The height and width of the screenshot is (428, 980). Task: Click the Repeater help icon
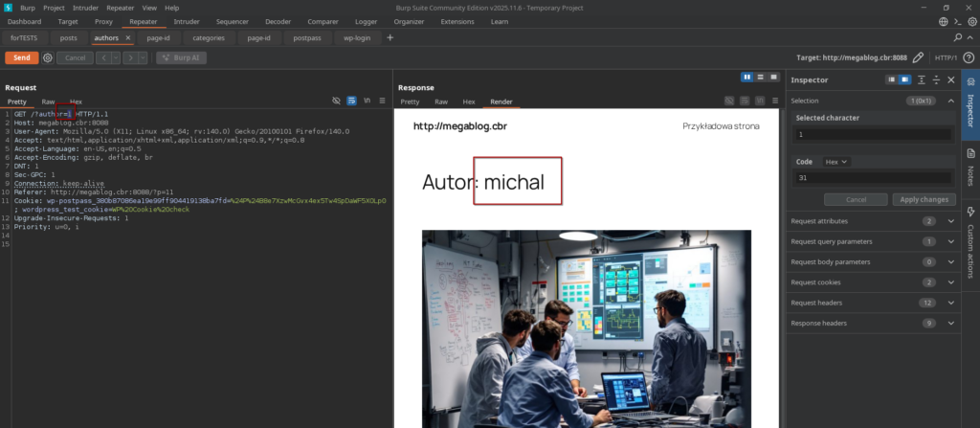969,58
